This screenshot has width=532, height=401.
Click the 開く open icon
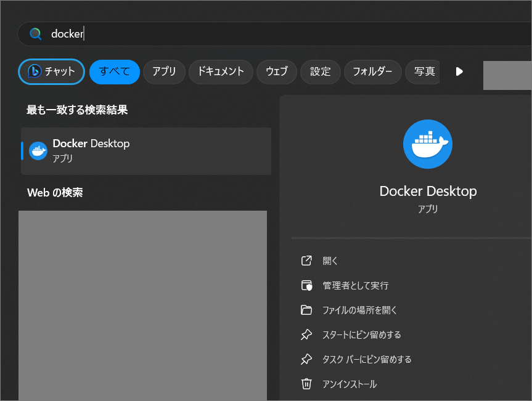click(x=306, y=261)
